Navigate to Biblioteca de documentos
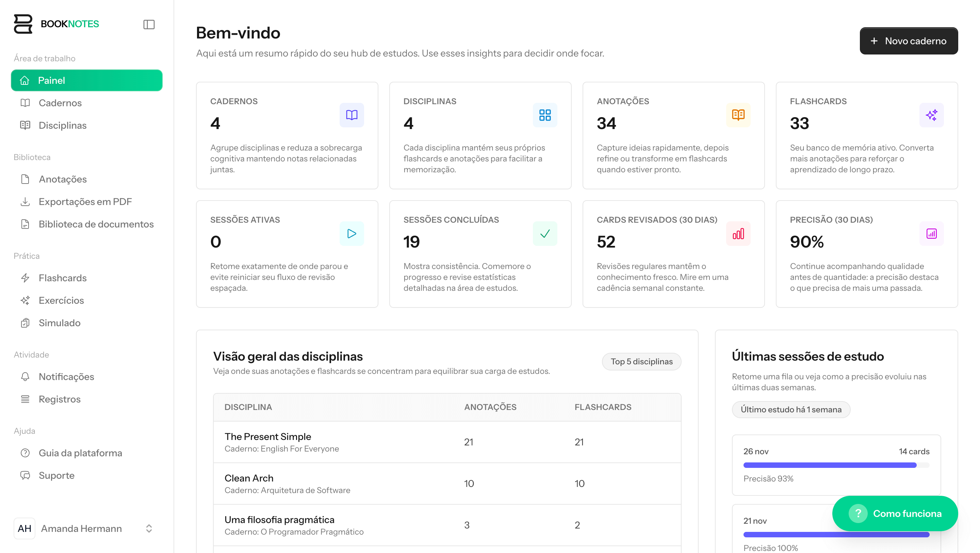Image resolution: width=980 pixels, height=553 pixels. [x=96, y=224]
